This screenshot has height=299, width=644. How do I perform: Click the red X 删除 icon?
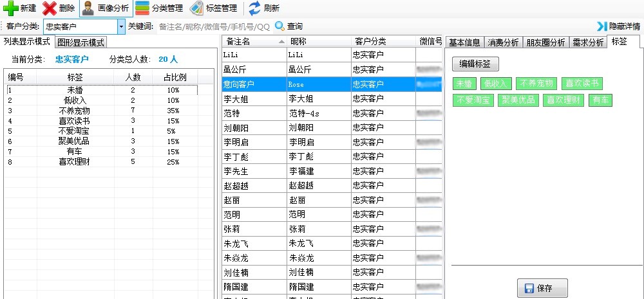pyautogui.click(x=50, y=8)
